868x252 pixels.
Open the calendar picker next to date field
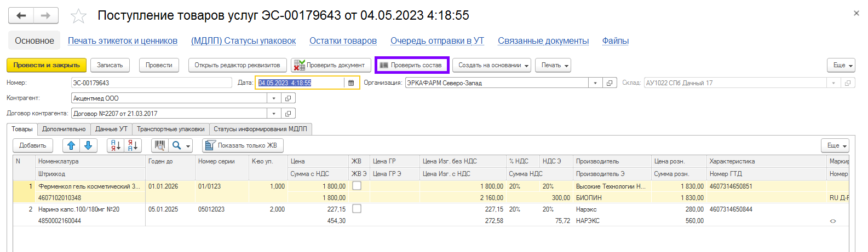pos(351,83)
